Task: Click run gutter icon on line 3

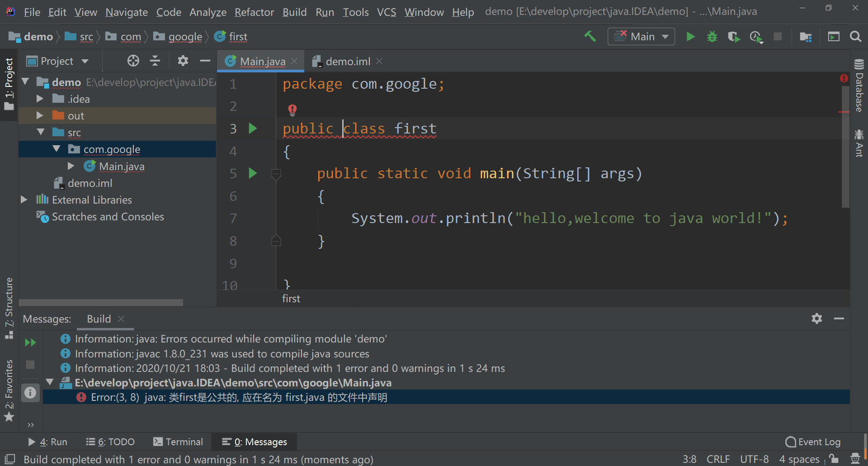Action: [x=253, y=128]
